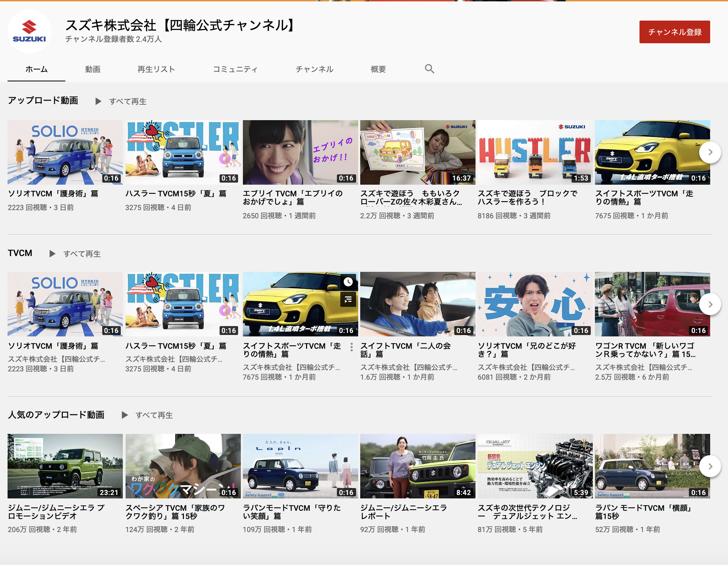
Task: Click title スズキで遊ぼう ブロックでハスラーを作ろう！
Action: (528, 198)
